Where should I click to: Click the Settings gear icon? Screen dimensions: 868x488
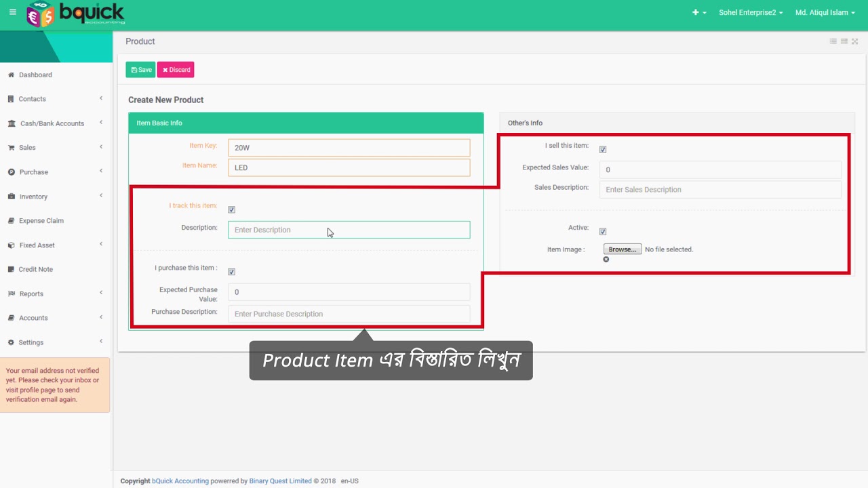[x=11, y=342]
